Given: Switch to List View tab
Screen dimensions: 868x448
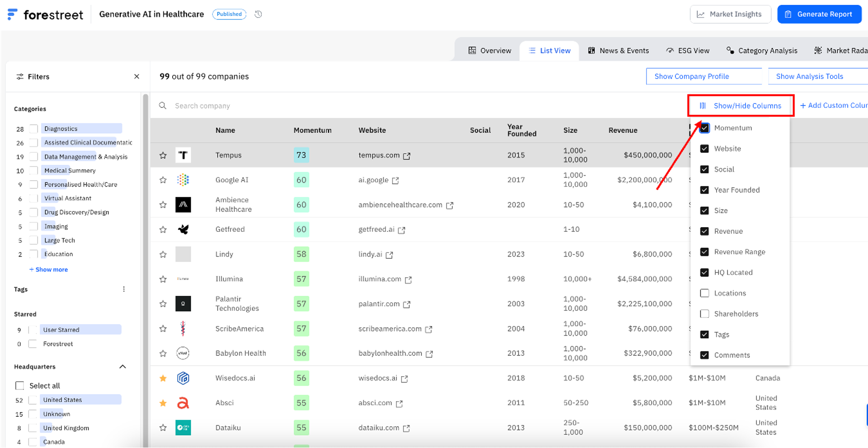Looking at the screenshot, I should pyautogui.click(x=550, y=51).
